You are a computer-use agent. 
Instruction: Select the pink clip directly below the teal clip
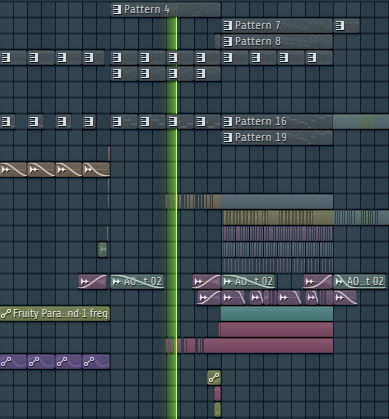276,330
